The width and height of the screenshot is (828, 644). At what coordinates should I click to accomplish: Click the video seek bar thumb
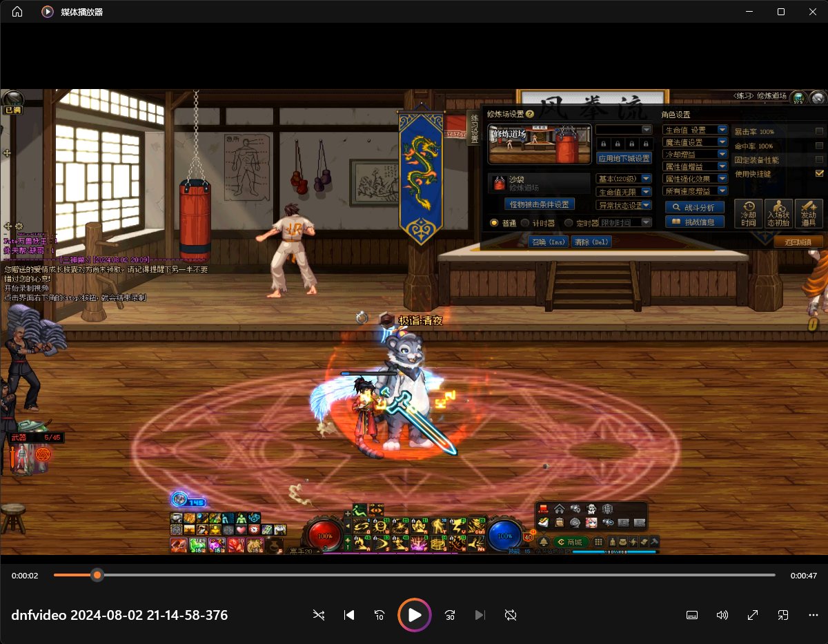click(97, 575)
